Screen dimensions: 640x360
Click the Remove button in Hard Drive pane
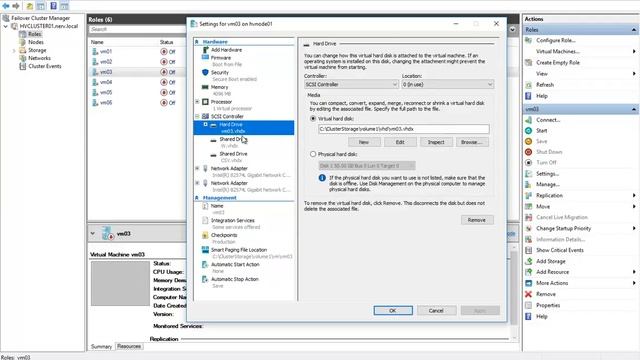[477, 220]
